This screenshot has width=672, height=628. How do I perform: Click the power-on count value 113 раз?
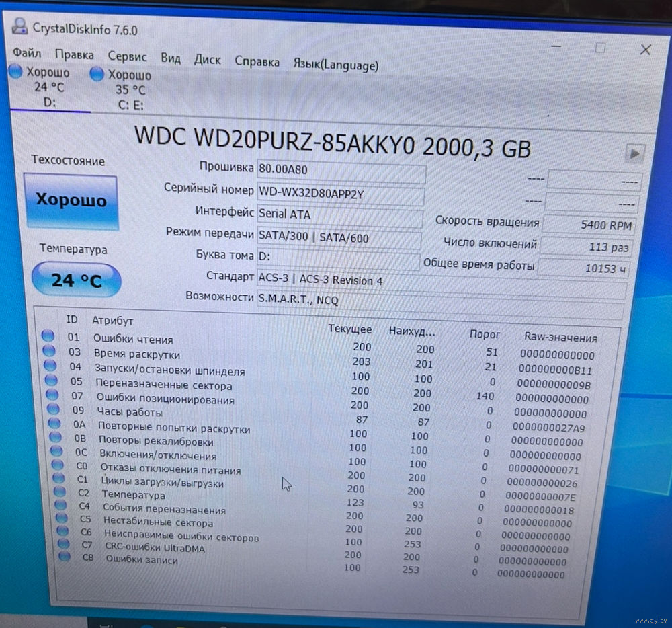587,246
